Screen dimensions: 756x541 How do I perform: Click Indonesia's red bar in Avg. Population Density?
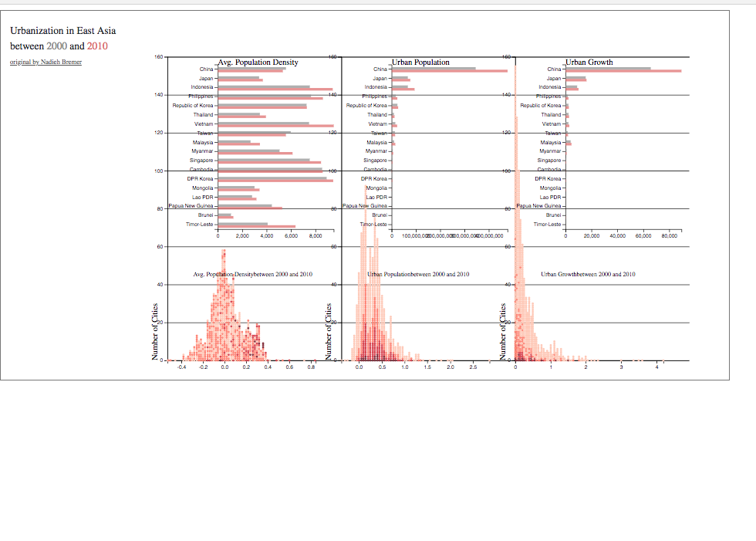275,90
